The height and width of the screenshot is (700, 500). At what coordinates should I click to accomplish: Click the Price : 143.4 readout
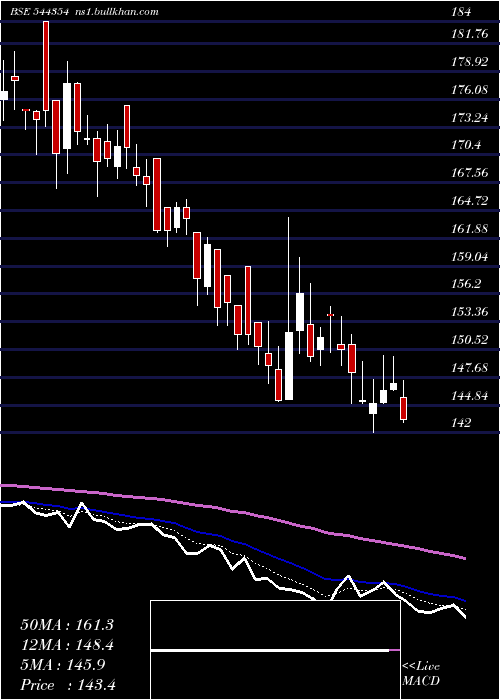click(x=68, y=685)
